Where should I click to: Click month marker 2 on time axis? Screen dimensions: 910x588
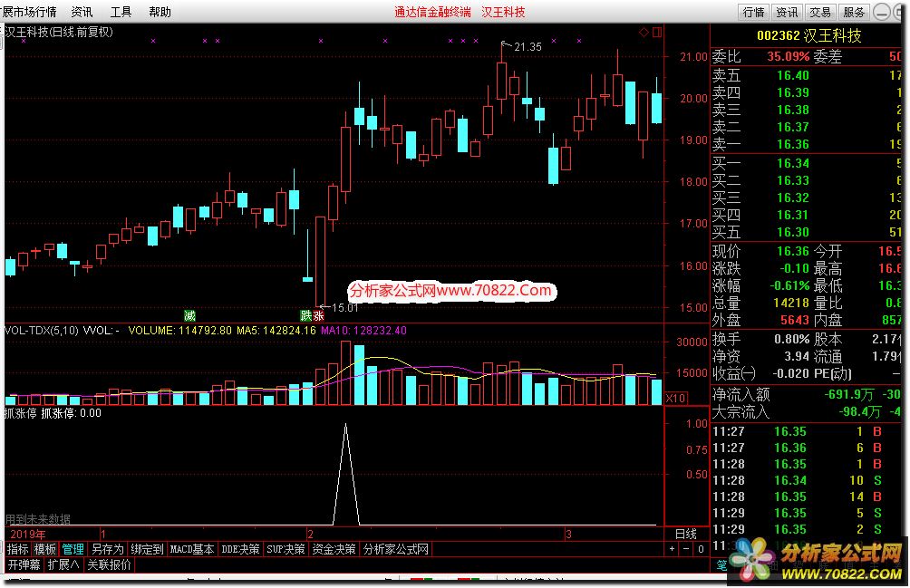coord(311,534)
